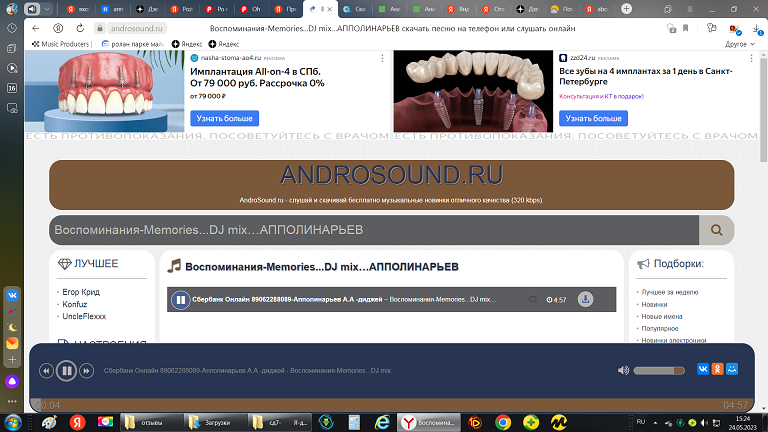The height and width of the screenshot is (432, 768).
Task: Open Егор Крид in the ЛУЧШЕЕ list
Action: 81,292
